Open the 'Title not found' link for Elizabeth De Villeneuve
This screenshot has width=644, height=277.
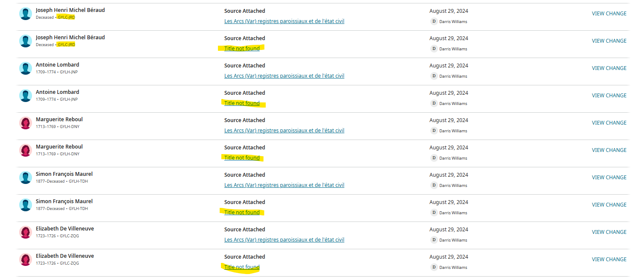click(x=242, y=267)
